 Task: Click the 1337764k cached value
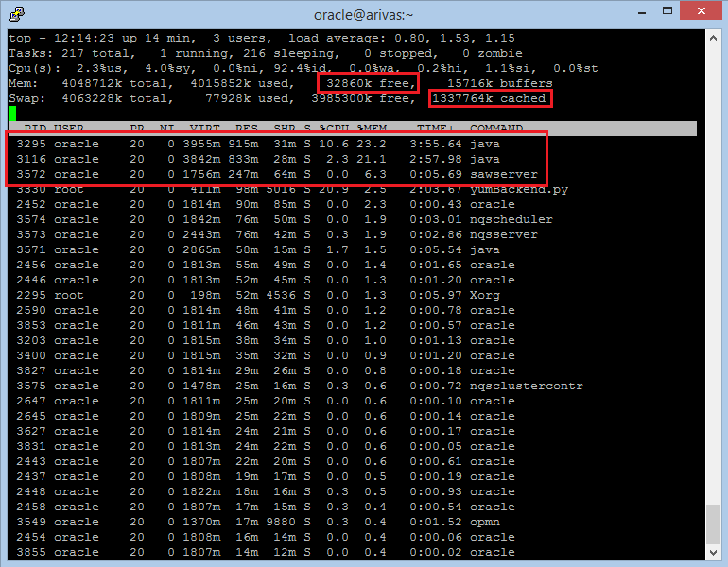pos(489,99)
